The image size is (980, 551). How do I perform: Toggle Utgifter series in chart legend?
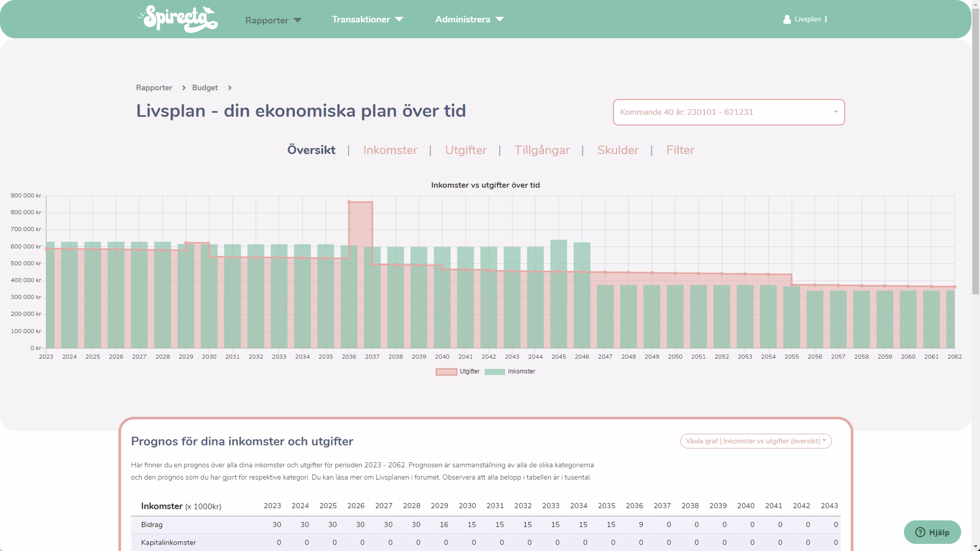(x=457, y=371)
